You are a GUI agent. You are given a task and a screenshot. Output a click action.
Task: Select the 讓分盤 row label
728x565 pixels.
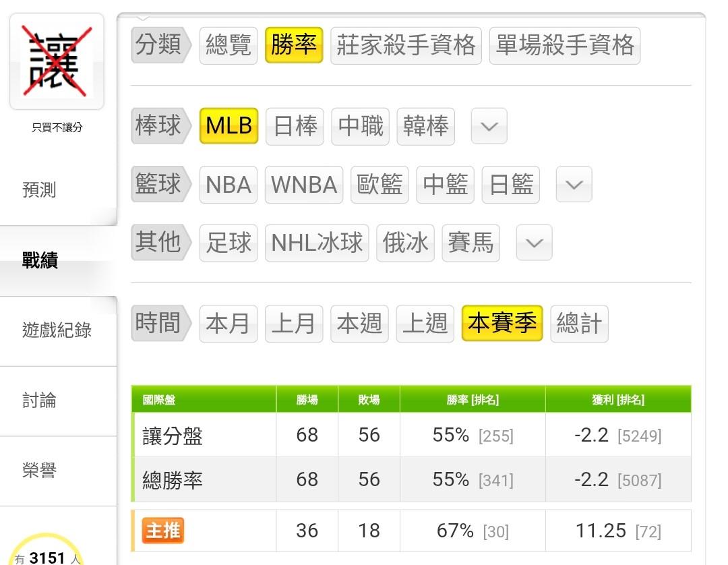coord(173,436)
